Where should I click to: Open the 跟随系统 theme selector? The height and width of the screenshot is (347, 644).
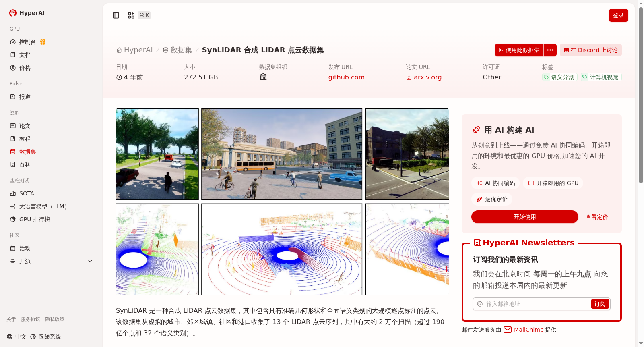point(45,337)
